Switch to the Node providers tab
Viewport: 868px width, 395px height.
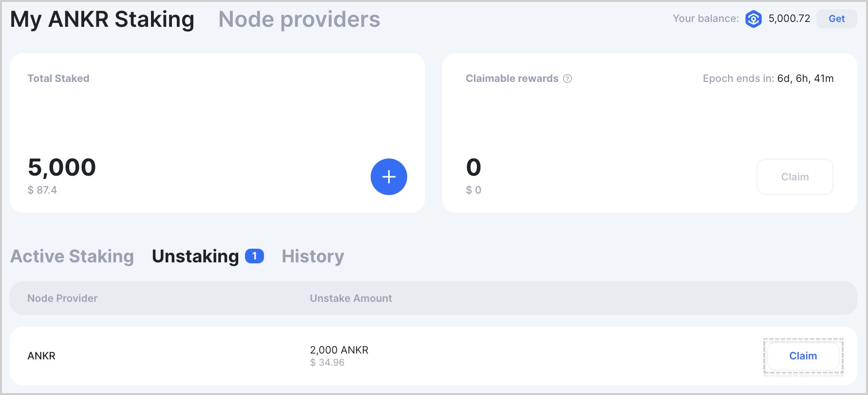pyautogui.click(x=299, y=20)
